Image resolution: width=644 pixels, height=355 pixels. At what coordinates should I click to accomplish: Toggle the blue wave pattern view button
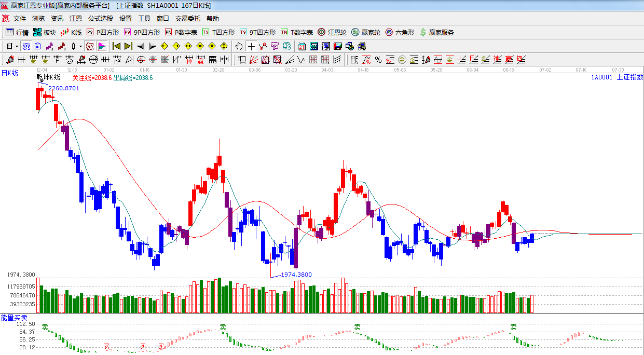click(25, 46)
